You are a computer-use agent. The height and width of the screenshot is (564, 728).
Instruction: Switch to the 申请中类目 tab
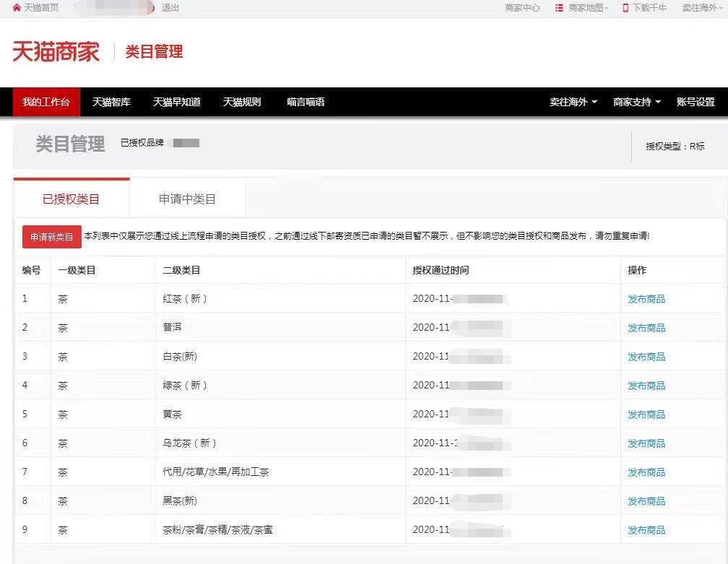click(x=188, y=199)
